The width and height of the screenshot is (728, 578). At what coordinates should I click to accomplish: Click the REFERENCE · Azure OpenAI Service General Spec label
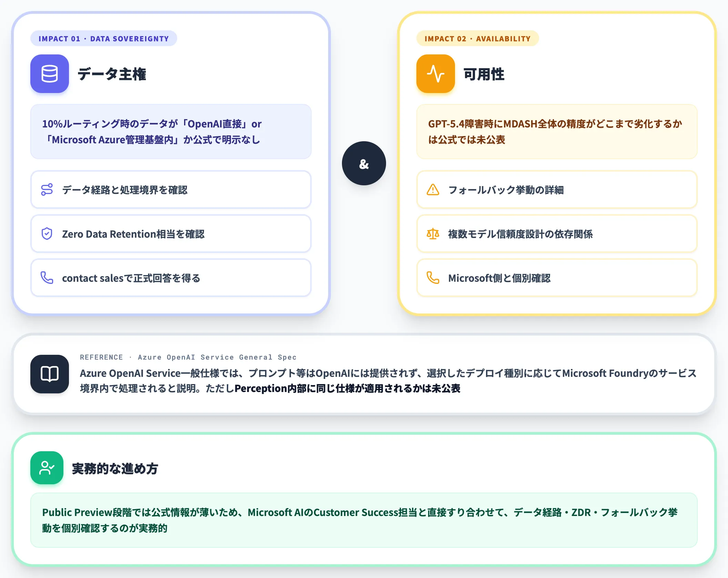coord(188,357)
